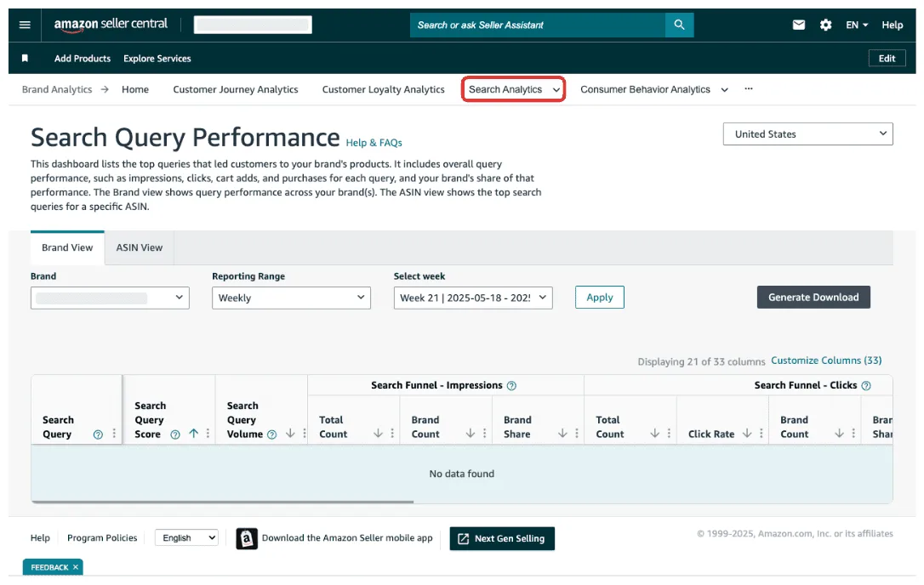
Task: Go to the Home tab
Action: click(135, 89)
